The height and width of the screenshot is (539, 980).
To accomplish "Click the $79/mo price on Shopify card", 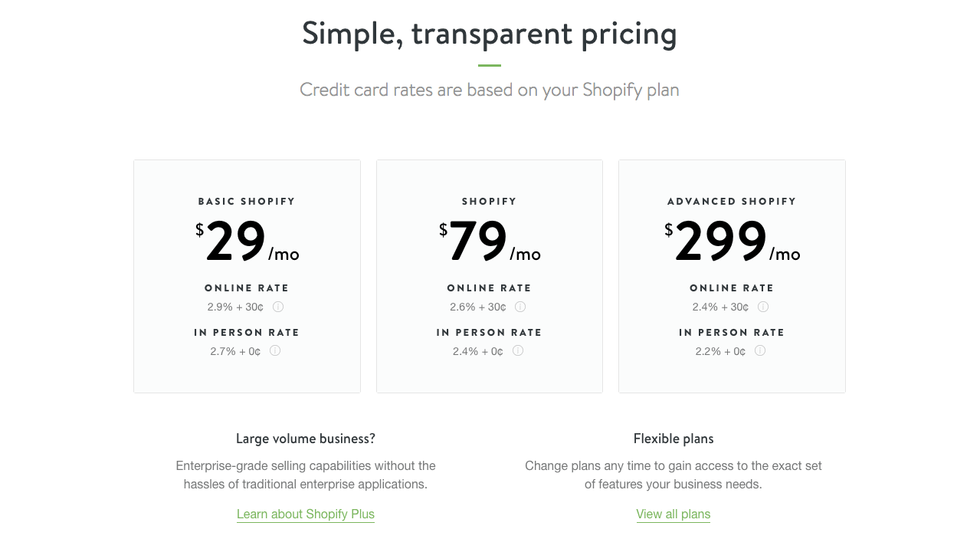I will pos(490,242).
